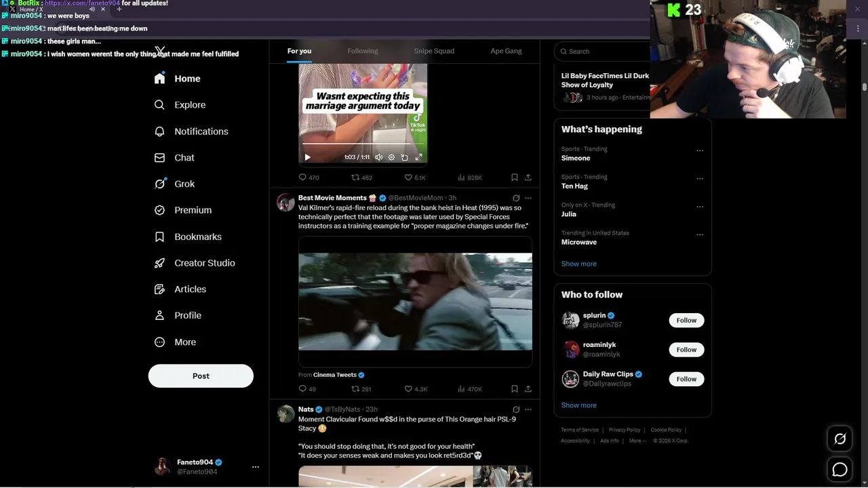The image size is (868, 488).
Task: Reply to Best Movie Moments post (49)
Action: 307,389
